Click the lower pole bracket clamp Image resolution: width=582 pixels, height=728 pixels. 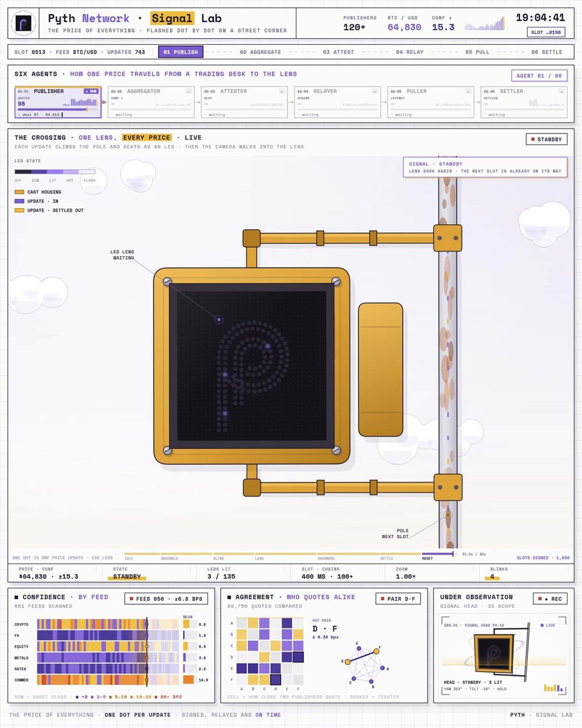coord(448,487)
